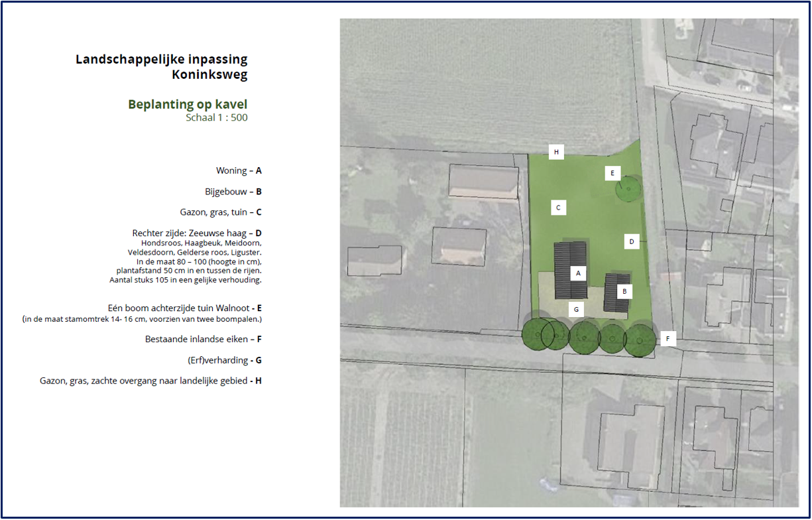Select the "zachte overgang naar landelijke gebied - H" line
This screenshot has height=520, width=812.
pyautogui.click(x=150, y=381)
